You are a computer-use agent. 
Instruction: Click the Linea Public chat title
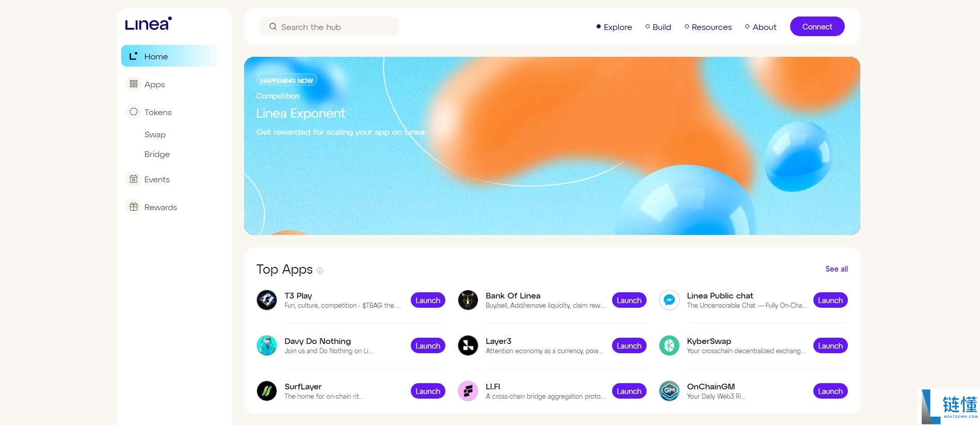[720, 296]
